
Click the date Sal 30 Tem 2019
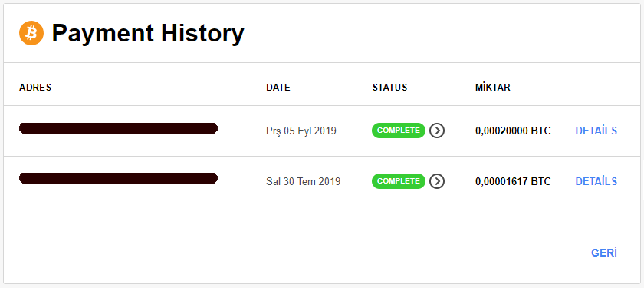coord(303,181)
